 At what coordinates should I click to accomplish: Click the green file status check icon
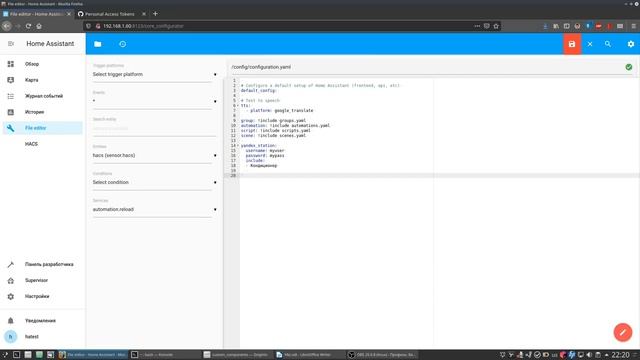coord(629,67)
